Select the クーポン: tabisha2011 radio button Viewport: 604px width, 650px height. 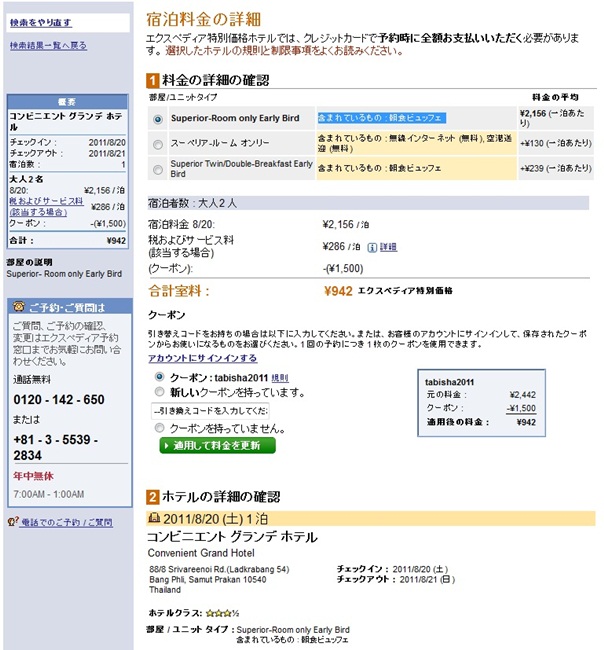click(x=159, y=376)
